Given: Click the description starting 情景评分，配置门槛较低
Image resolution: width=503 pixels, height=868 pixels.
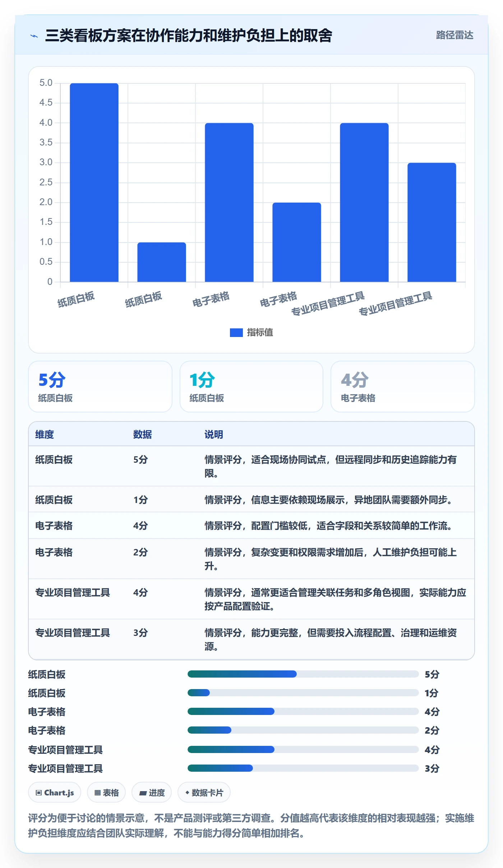Looking at the screenshot, I should [x=329, y=526].
